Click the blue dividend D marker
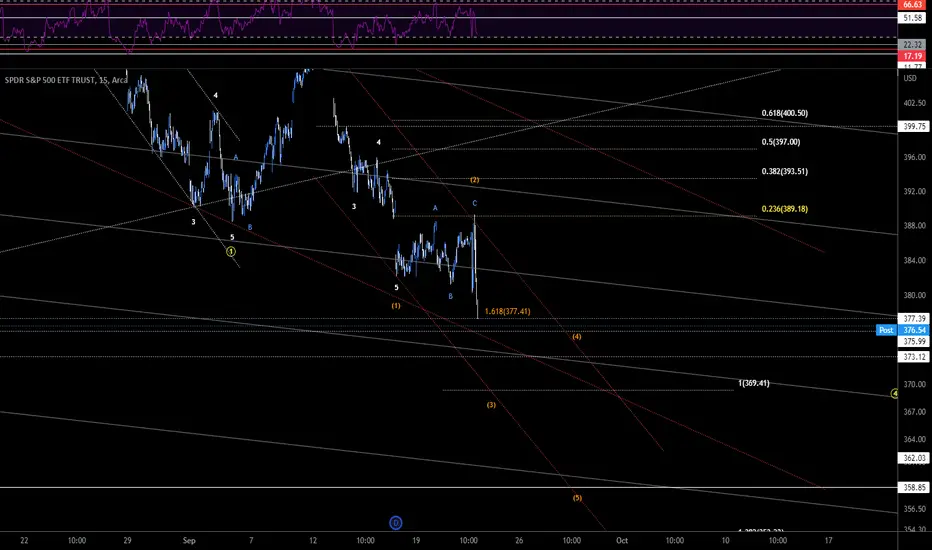This screenshot has height=550, width=932. pos(395,523)
